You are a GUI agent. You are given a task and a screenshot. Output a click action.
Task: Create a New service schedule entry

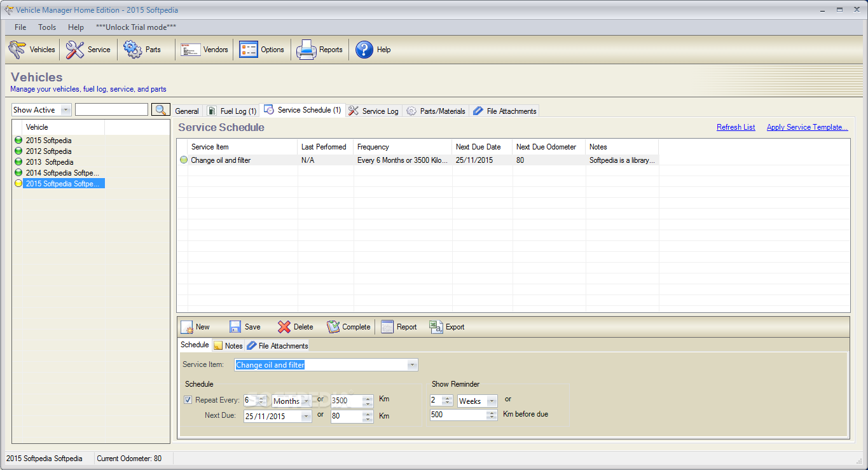195,327
